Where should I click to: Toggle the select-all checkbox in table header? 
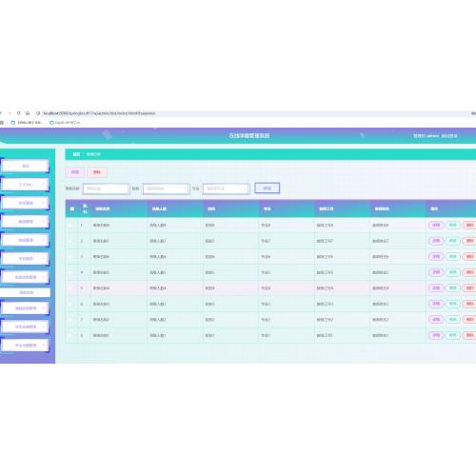pyautogui.click(x=72, y=208)
